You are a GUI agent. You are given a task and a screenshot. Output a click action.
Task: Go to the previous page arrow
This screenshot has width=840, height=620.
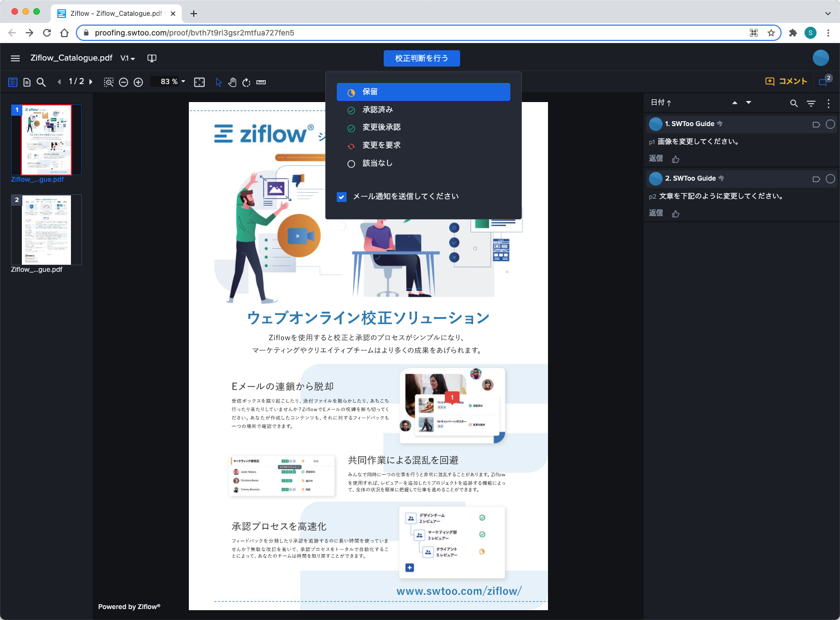59,82
